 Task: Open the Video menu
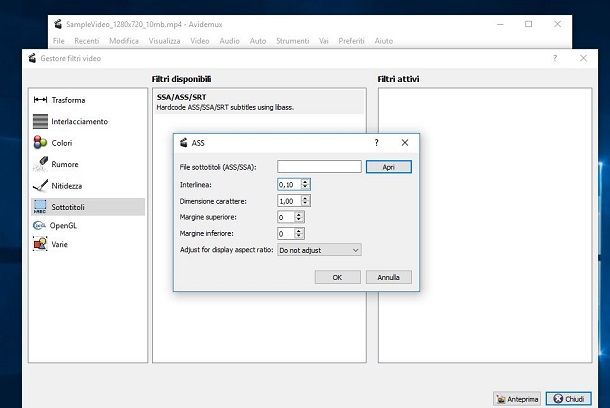[x=200, y=41]
